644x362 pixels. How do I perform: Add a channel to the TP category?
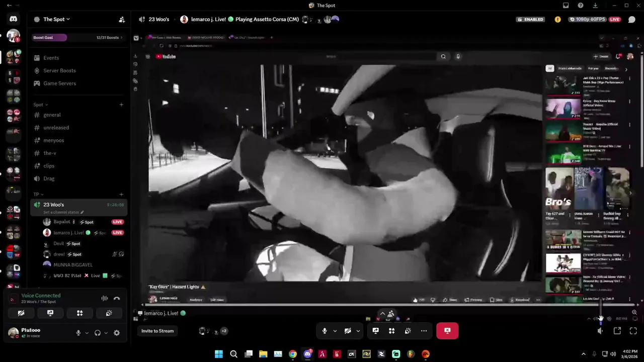(x=121, y=194)
